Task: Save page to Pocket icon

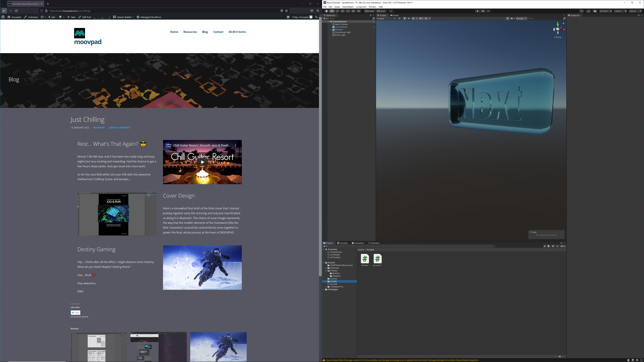Action: point(312,11)
